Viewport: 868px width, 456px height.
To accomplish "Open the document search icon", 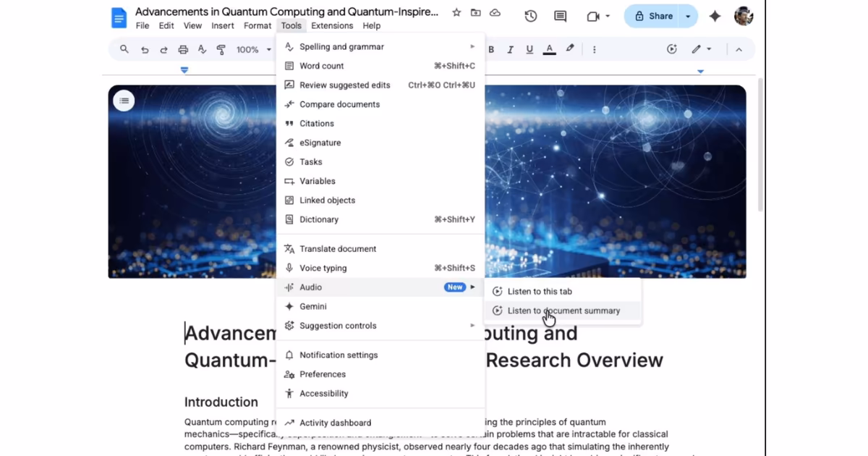I will pos(124,49).
